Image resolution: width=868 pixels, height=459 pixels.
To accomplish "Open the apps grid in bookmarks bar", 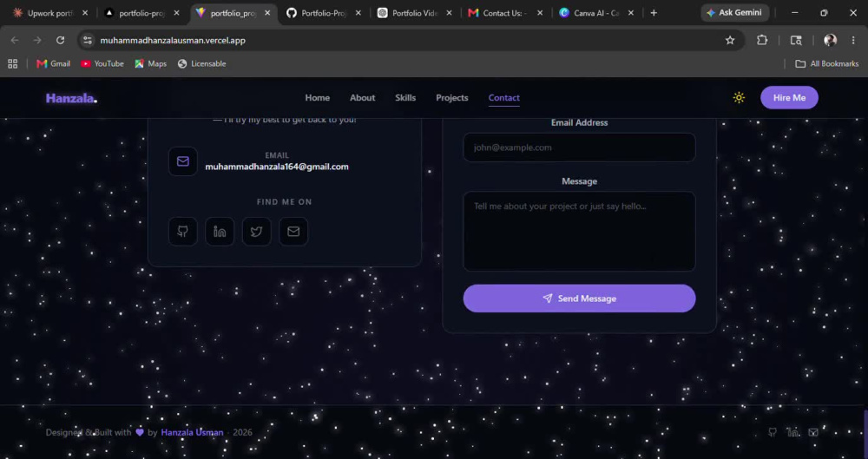I will pyautogui.click(x=13, y=63).
